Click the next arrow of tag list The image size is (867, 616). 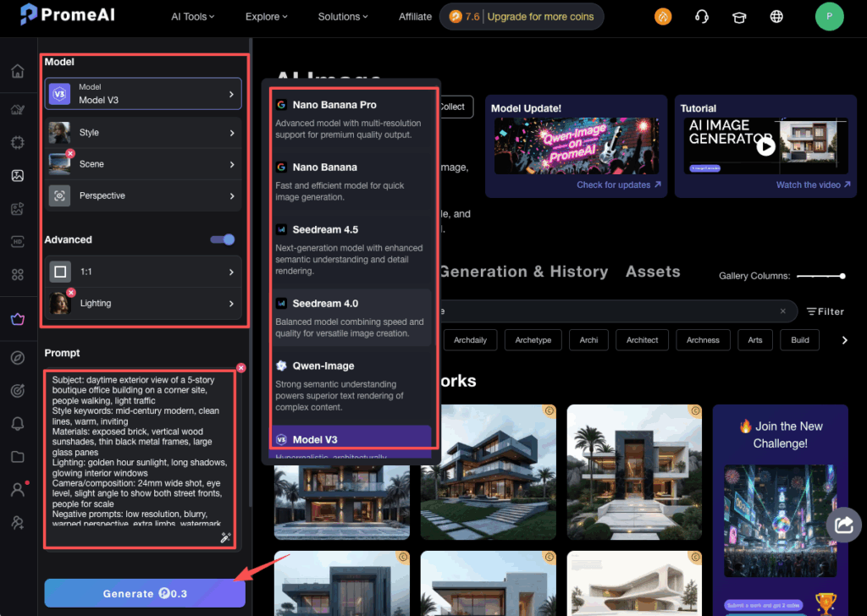(x=844, y=340)
